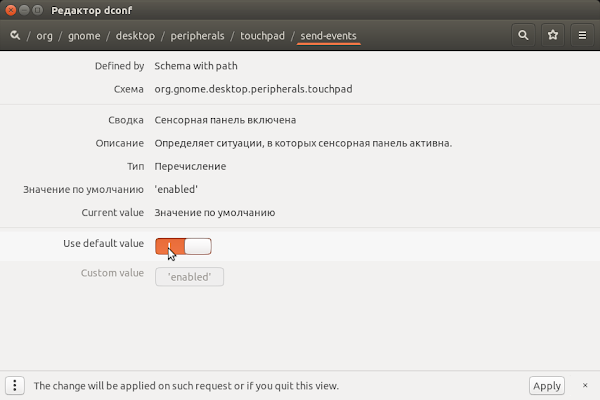Maximize the dconf editor window

pos(38,10)
